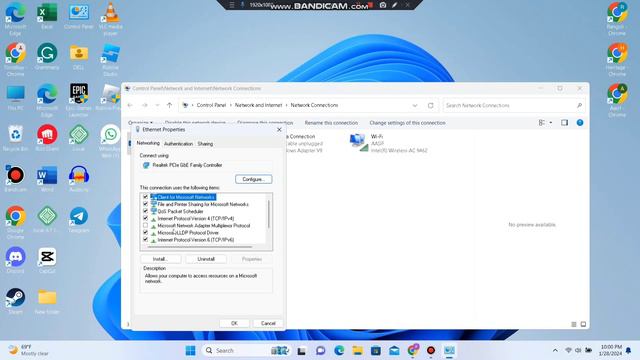Click the Search Network Connections field
The image size is (640, 360).
click(514, 105)
